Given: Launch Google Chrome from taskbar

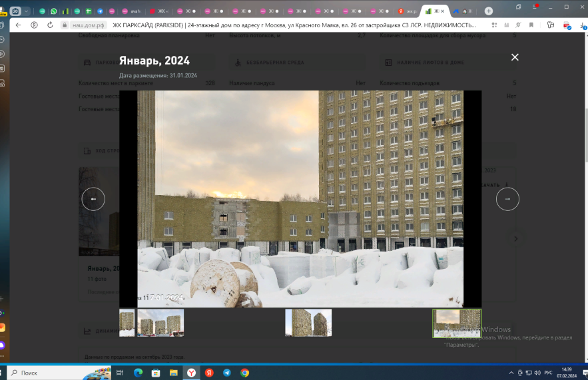Looking at the screenshot, I should pos(244,373).
